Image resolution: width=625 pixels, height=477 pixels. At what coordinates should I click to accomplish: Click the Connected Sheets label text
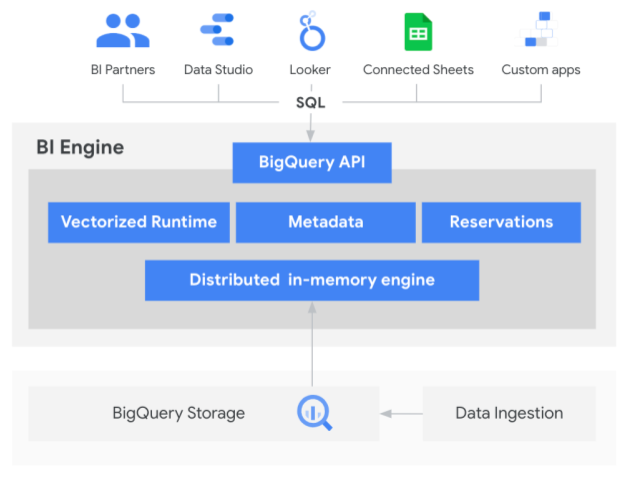[418, 70]
